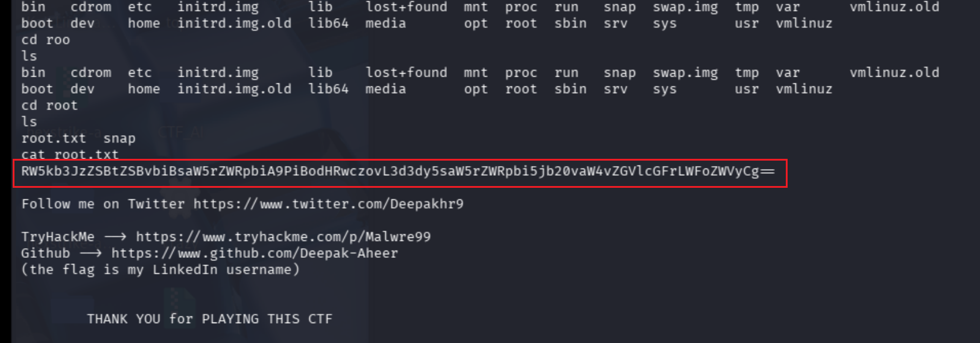The image size is (980, 343).
Task: Click "lib64" in the top directory listing
Action: click(328, 24)
